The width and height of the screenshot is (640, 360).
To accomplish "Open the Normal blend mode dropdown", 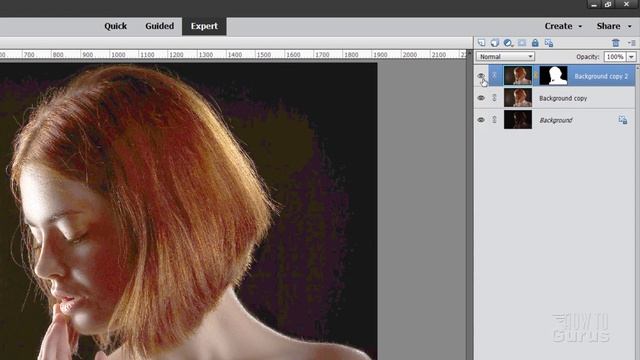I will coord(505,56).
